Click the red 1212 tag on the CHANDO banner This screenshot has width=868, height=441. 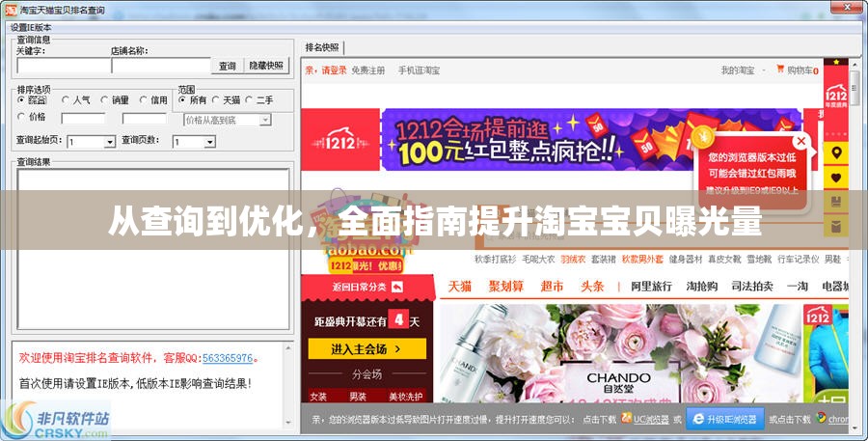click(818, 316)
